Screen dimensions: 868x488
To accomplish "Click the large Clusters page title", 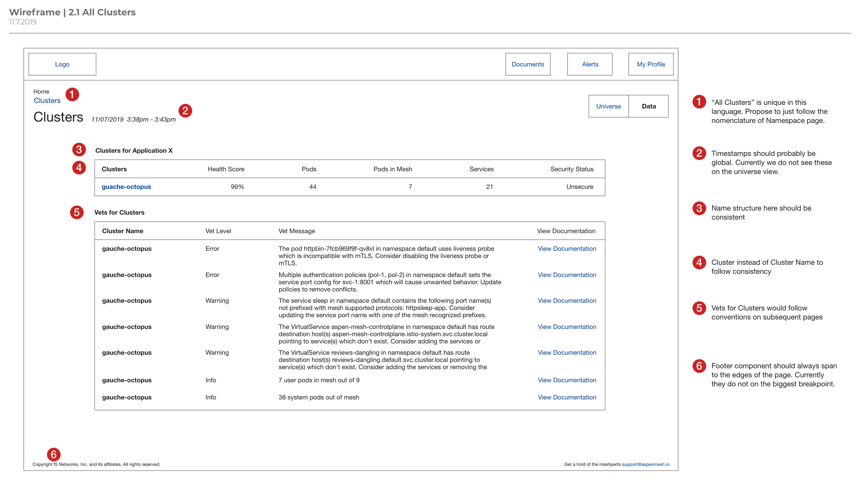I will 58,117.
